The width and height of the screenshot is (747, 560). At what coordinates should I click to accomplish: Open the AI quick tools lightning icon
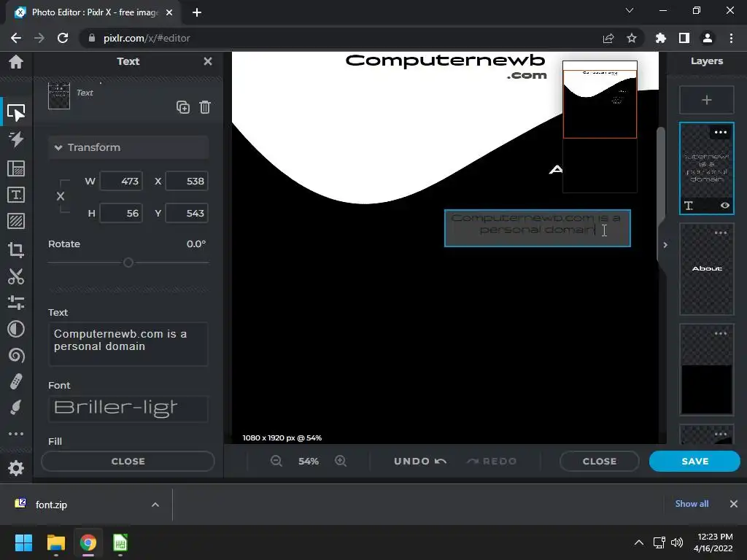click(16, 139)
